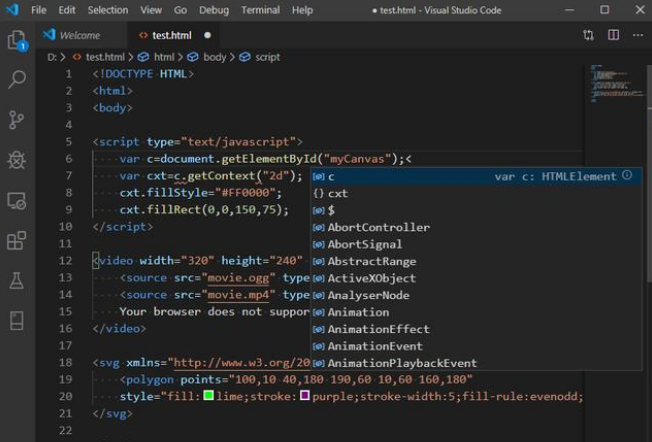Open the Explorer view in activity bar
Screen dimensions: 652x442
[16, 41]
